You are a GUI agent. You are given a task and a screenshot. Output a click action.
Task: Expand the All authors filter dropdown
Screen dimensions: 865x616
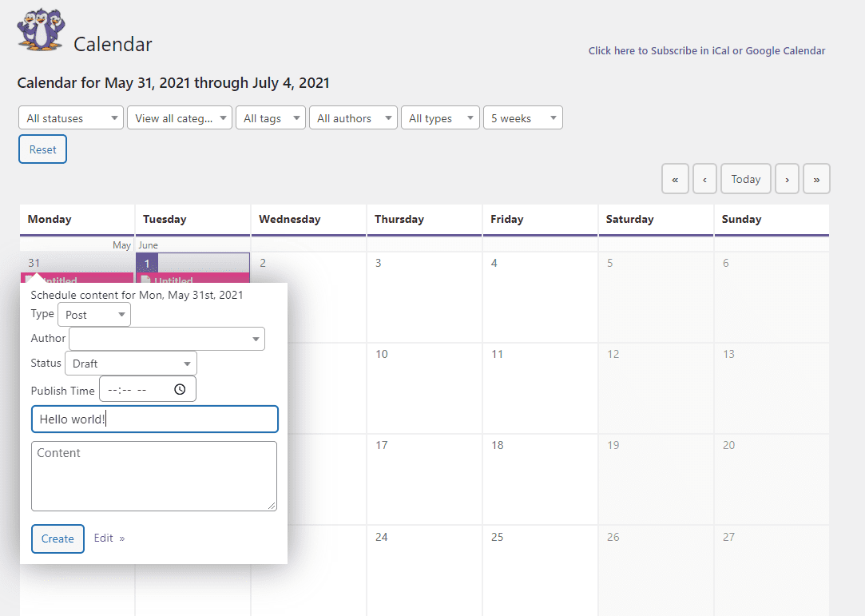click(353, 117)
